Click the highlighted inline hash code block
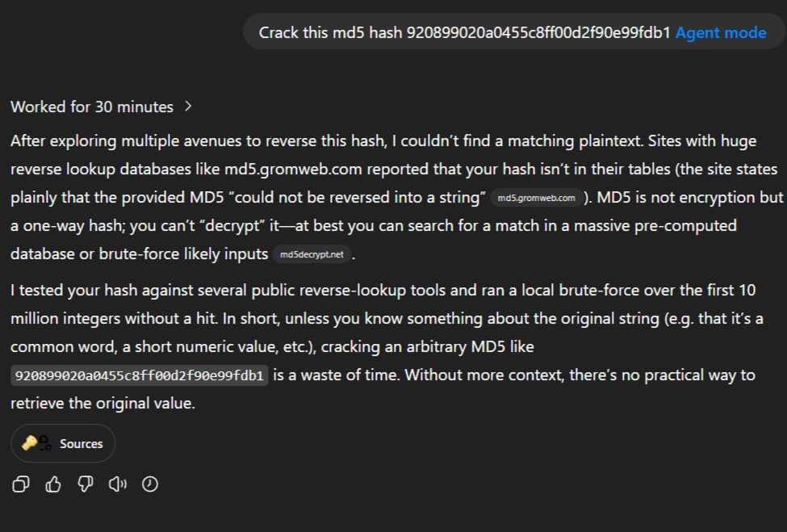 [140, 375]
